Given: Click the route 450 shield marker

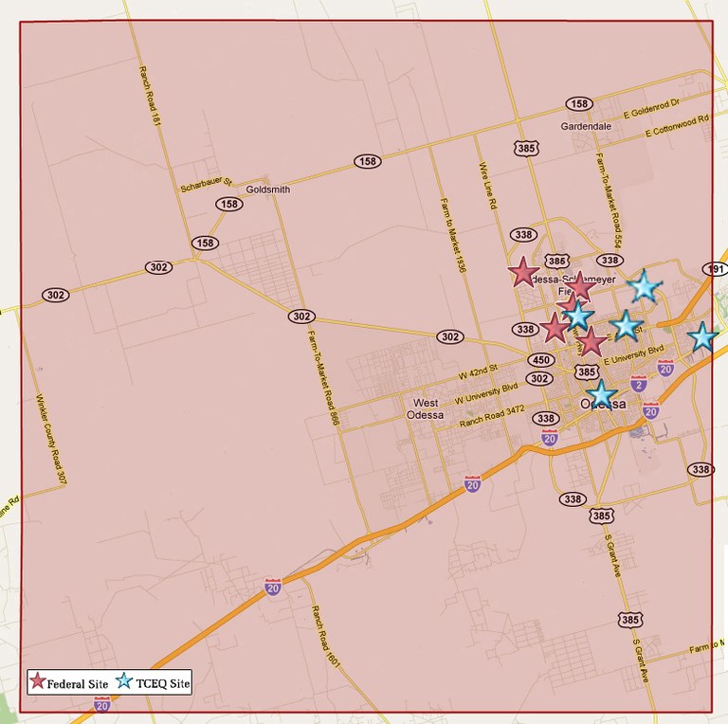Looking at the screenshot, I should coord(540,360).
